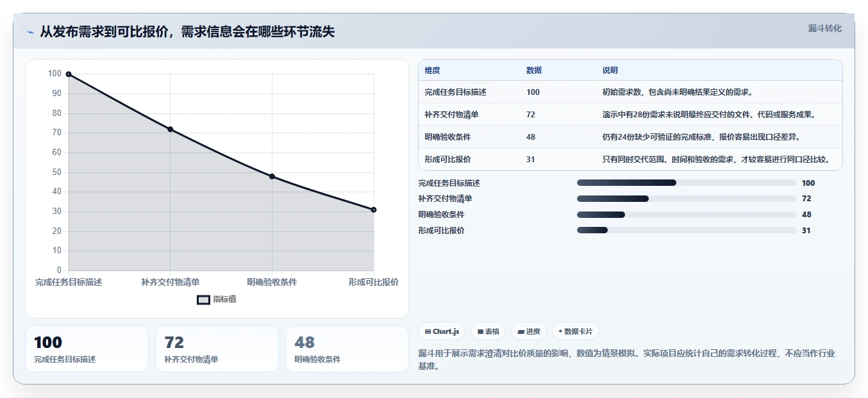Click table cell value 31
This screenshot has width=868, height=398.
(x=531, y=160)
